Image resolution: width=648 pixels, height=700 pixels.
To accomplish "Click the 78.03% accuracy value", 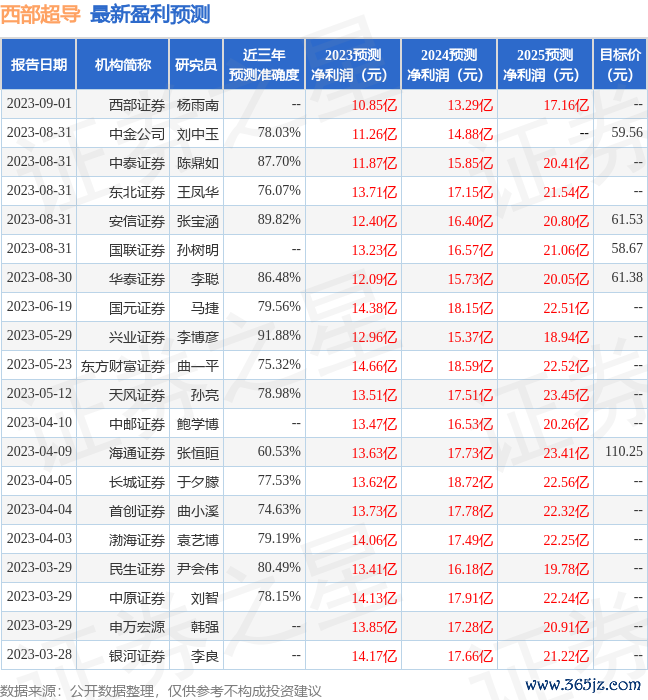I will (x=279, y=132).
